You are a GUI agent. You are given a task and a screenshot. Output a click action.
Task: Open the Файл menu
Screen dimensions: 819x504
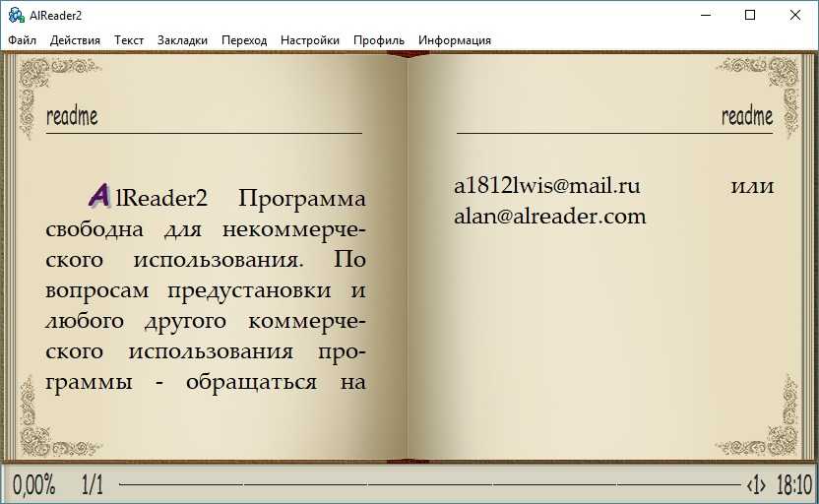pyautogui.click(x=22, y=40)
